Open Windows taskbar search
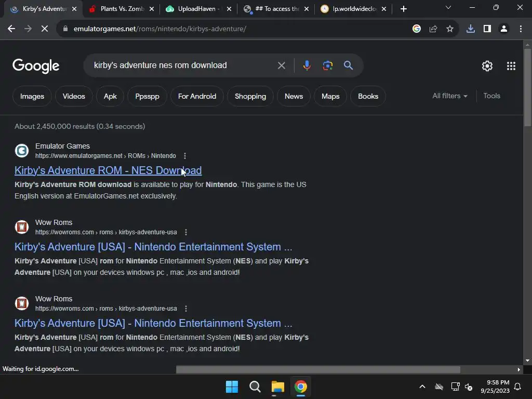532x399 pixels. tap(255, 387)
